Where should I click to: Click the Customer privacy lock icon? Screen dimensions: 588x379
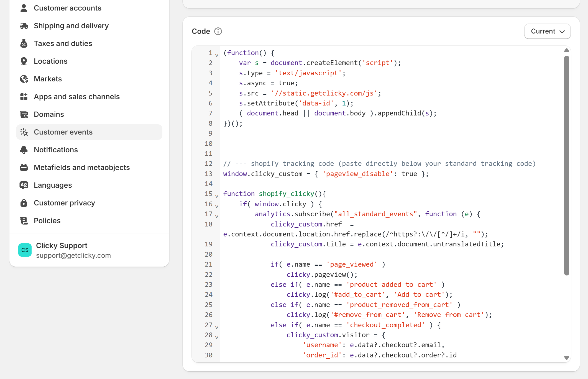click(24, 203)
